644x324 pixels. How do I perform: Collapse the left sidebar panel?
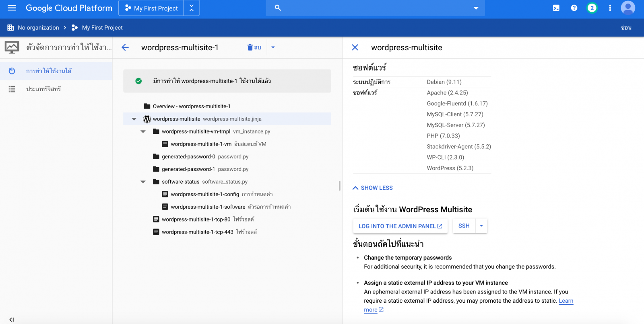pos(12,320)
